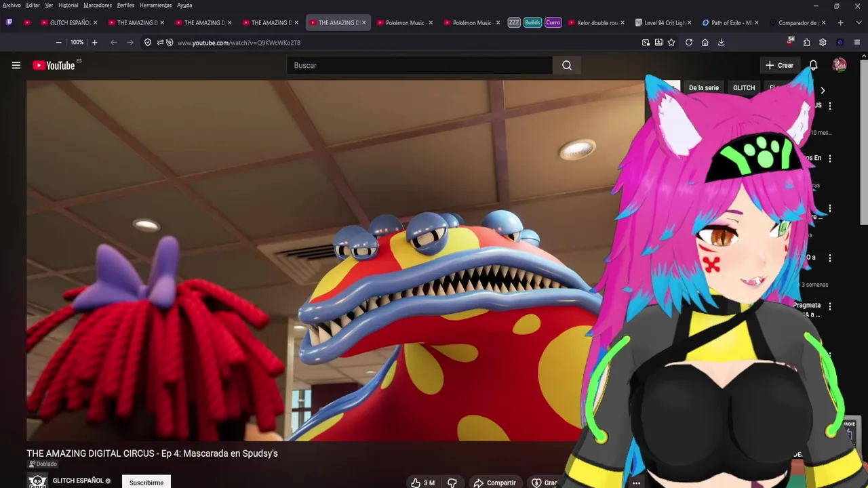Open the Perfiles menu
The width and height of the screenshot is (868, 488).
point(125,5)
